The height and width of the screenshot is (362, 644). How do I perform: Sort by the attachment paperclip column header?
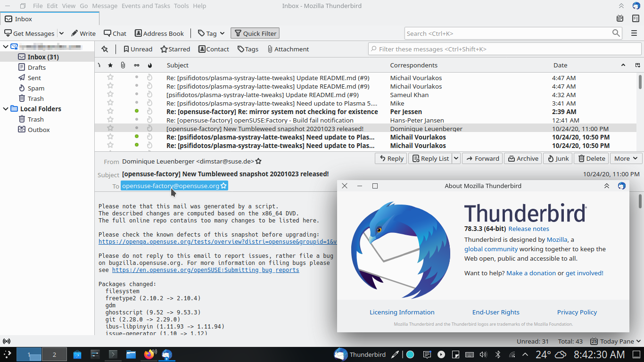pyautogui.click(x=123, y=65)
